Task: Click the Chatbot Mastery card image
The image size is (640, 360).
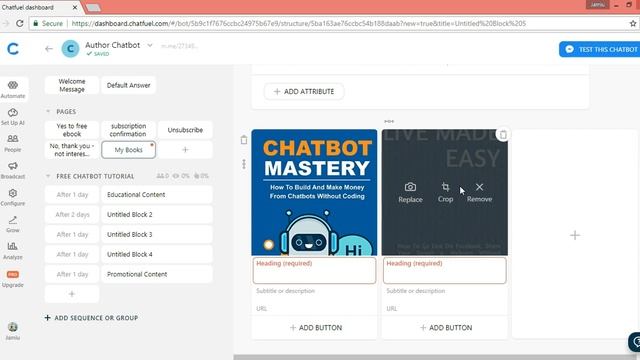Action: 314,193
